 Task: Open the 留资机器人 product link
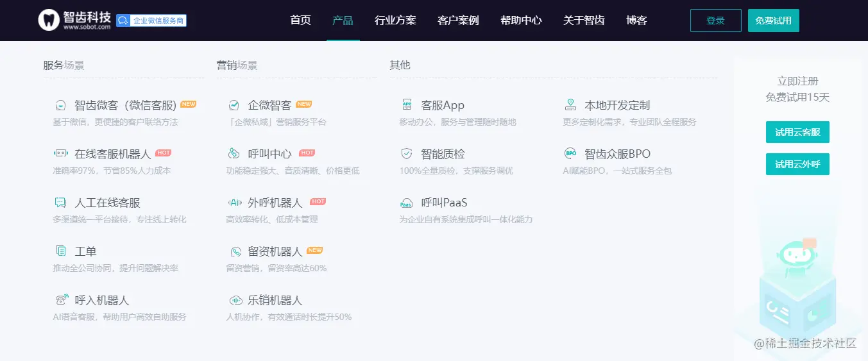(x=275, y=251)
